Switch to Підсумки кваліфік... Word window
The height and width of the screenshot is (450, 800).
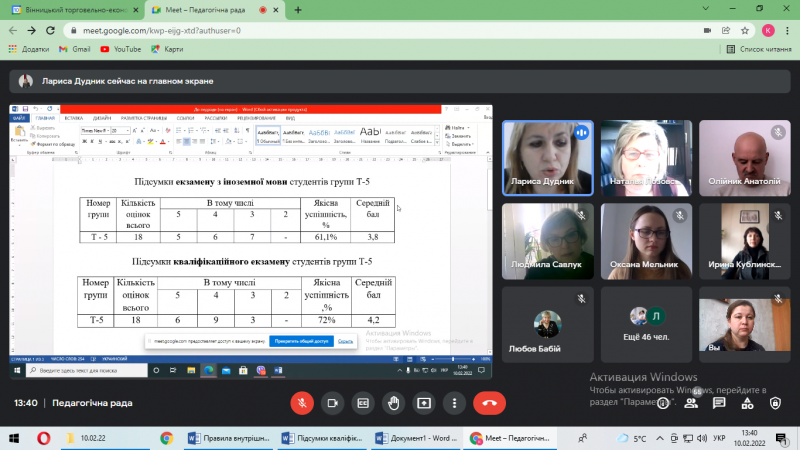coord(322,438)
